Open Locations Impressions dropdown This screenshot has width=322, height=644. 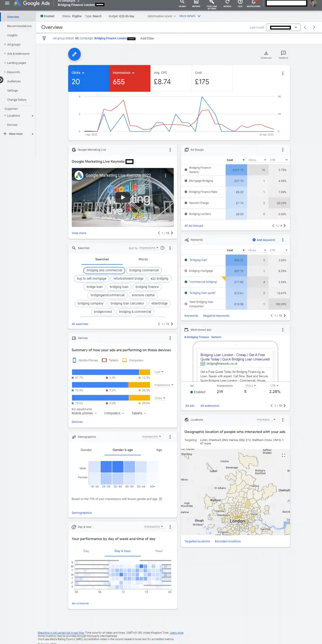[266, 420]
